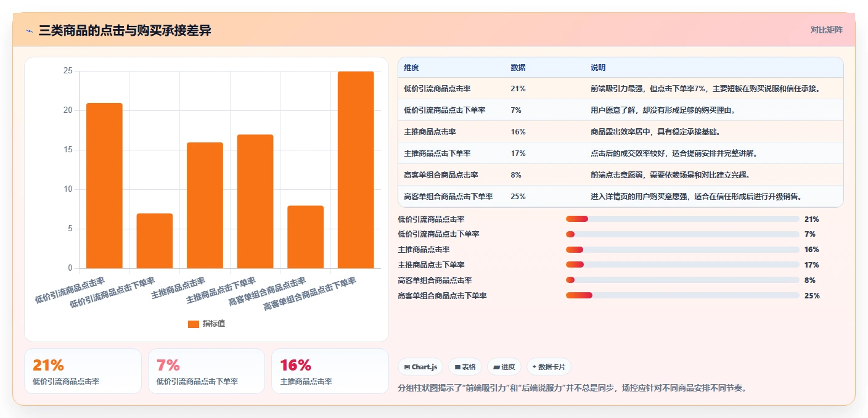Click table cell '点击后的成交效率较好，适合提前安排并完整讲解。'
868x418 pixels.
714,154
